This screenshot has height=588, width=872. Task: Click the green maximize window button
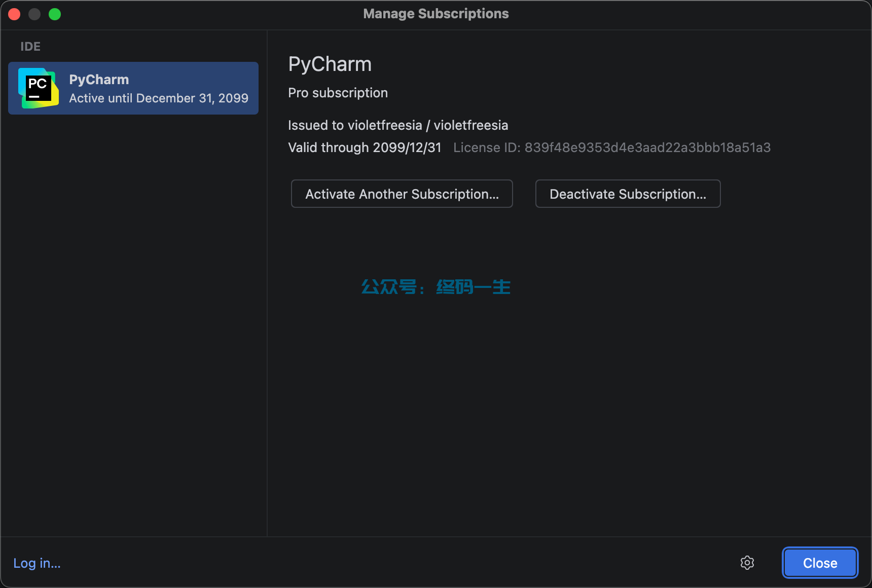pyautogui.click(x=55, y=14)
